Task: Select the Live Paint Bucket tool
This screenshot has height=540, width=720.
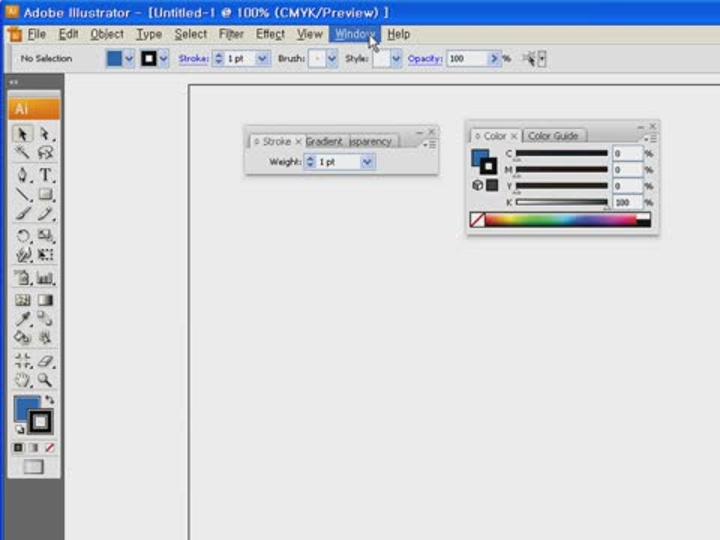Action: [x=22, y=338]
